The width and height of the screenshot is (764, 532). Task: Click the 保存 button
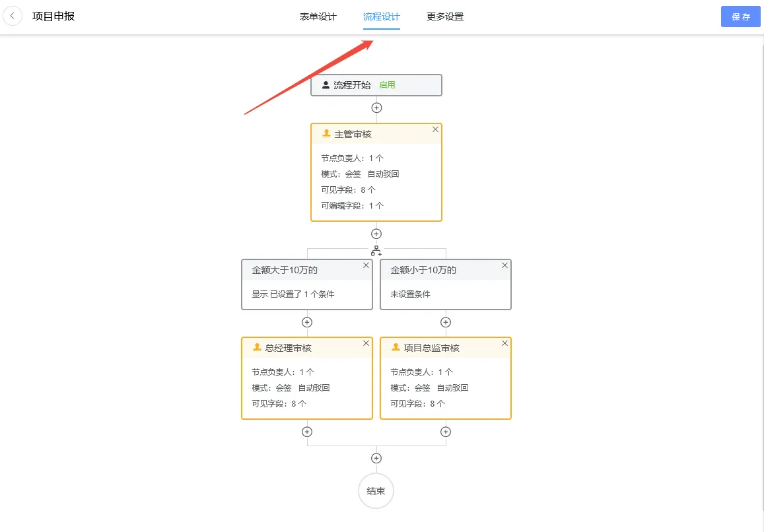click(x=740, y=17)
